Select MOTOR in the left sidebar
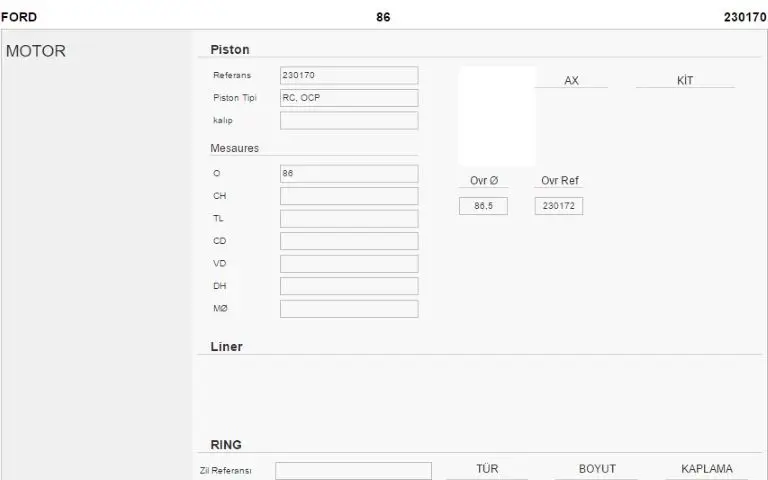The height and width of the screenshot is (480, 768). pos(36,51)
